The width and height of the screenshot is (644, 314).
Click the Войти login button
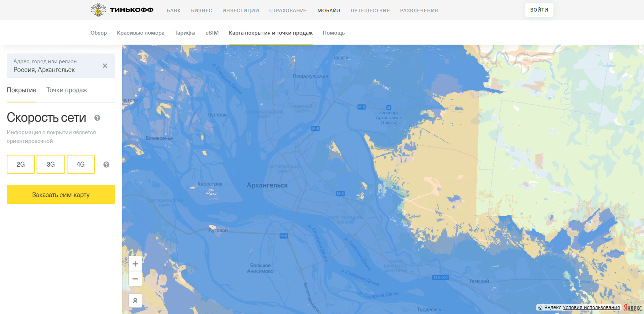coord(539,10)
